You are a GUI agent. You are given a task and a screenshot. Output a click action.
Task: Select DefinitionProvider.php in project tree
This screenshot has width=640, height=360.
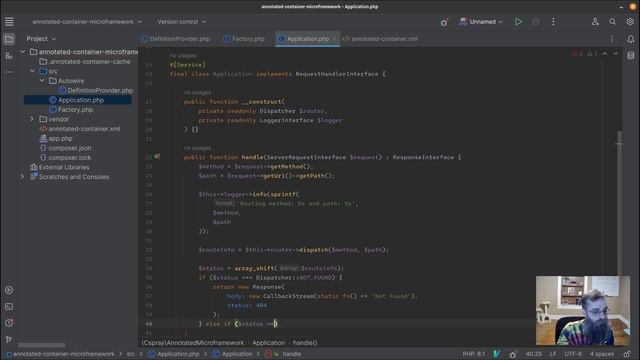point(96,90)
